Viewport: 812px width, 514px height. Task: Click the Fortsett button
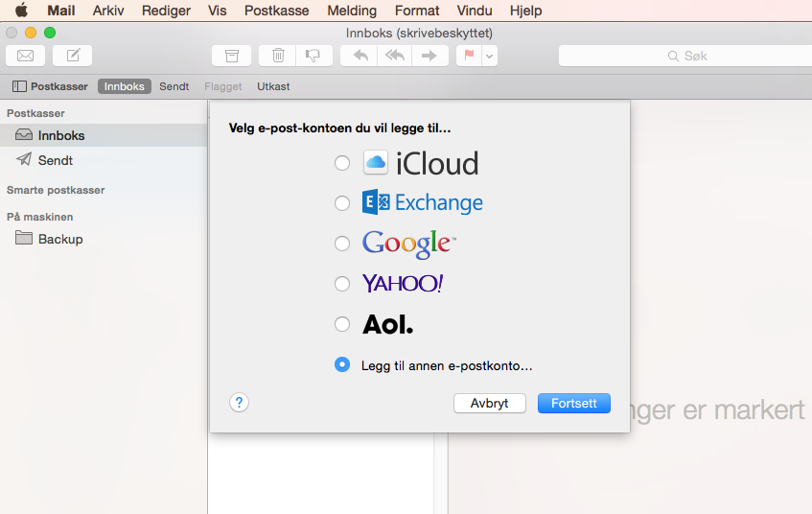pos(574,403)
